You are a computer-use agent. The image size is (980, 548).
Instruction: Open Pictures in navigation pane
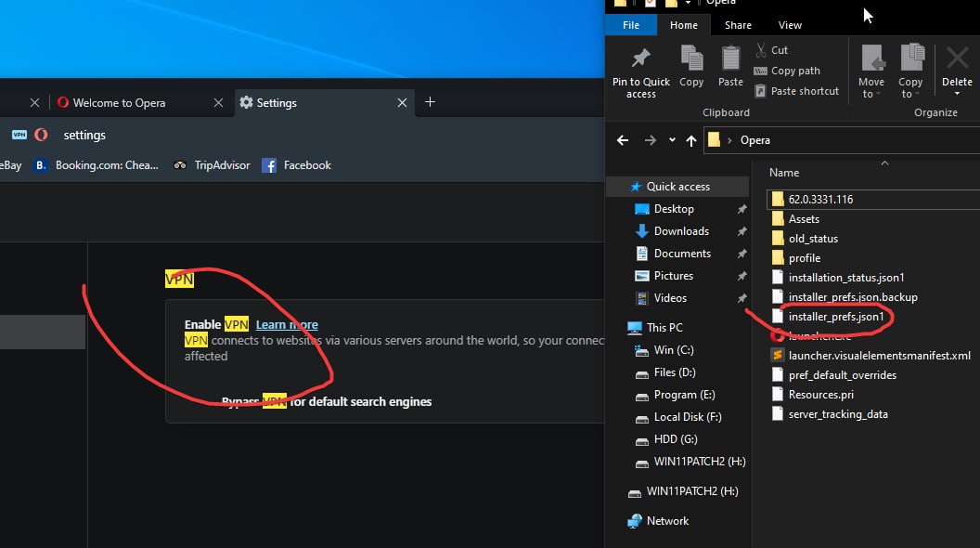[x=673, y=276]
